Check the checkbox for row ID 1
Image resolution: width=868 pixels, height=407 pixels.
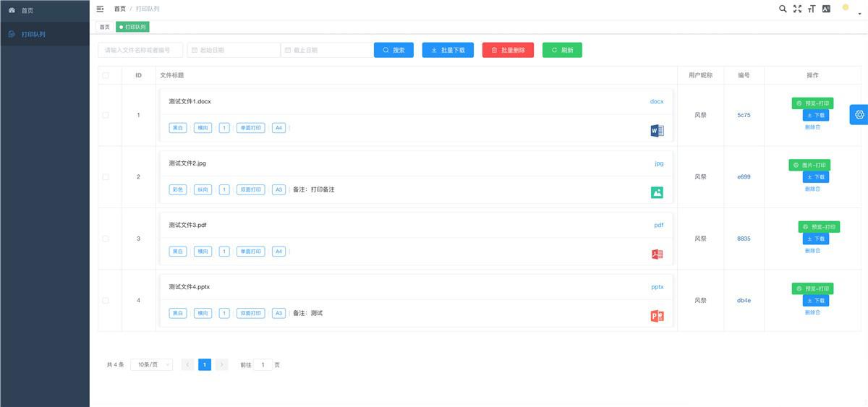tap(106, 115)
